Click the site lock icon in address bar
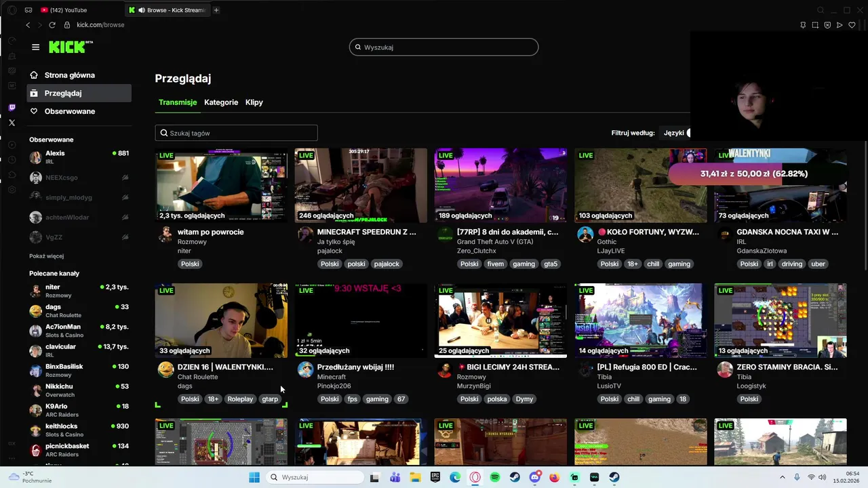Screen dimensions: 868x488 (67, 25)
